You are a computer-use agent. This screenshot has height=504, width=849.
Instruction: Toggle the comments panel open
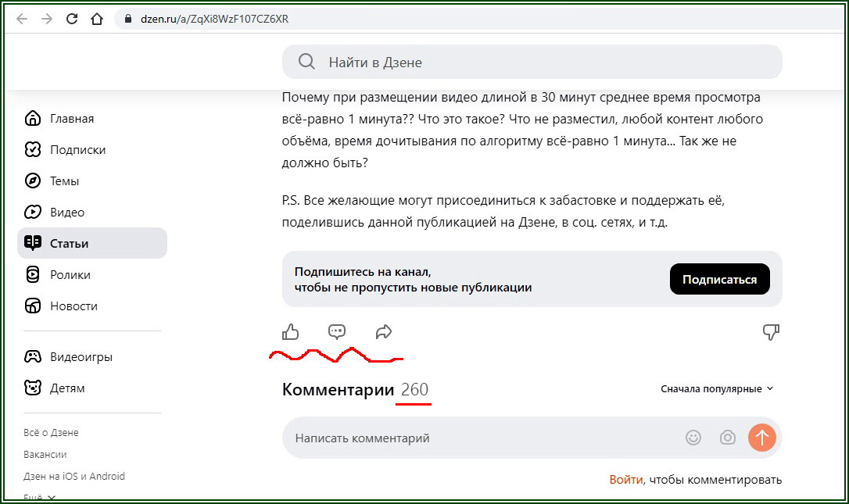pos(337,331)
